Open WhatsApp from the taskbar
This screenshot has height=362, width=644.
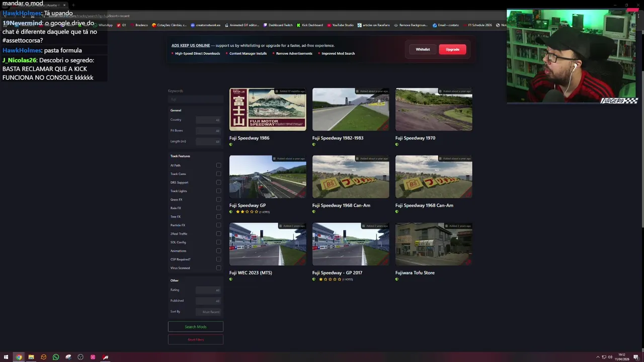(56, 357)
